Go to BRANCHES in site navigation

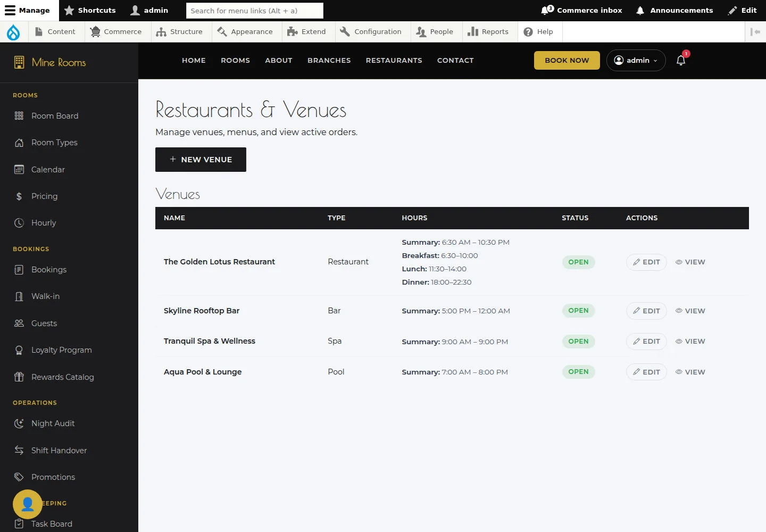click(x=329, y=60)
